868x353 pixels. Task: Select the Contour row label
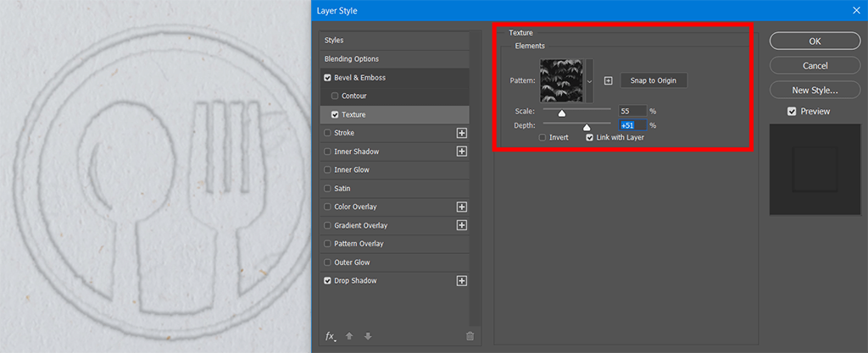pyautogui.click(x=354, y=97)
